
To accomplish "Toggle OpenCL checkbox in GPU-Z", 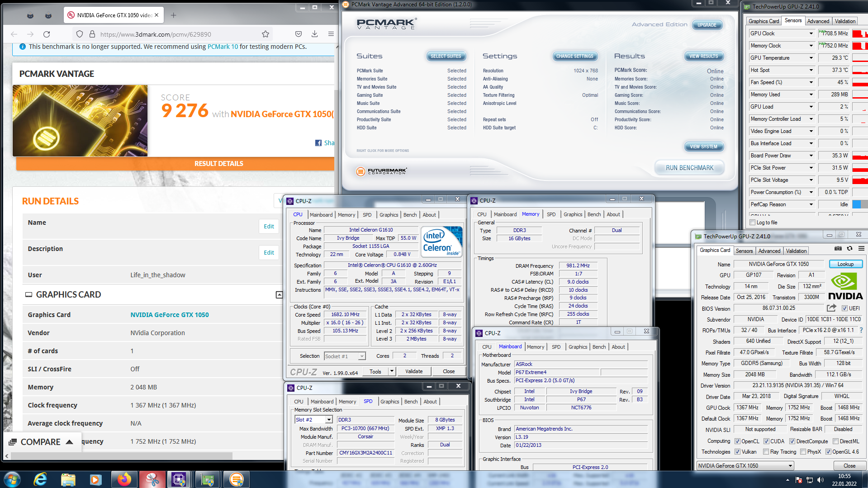I will pos(737,441).
